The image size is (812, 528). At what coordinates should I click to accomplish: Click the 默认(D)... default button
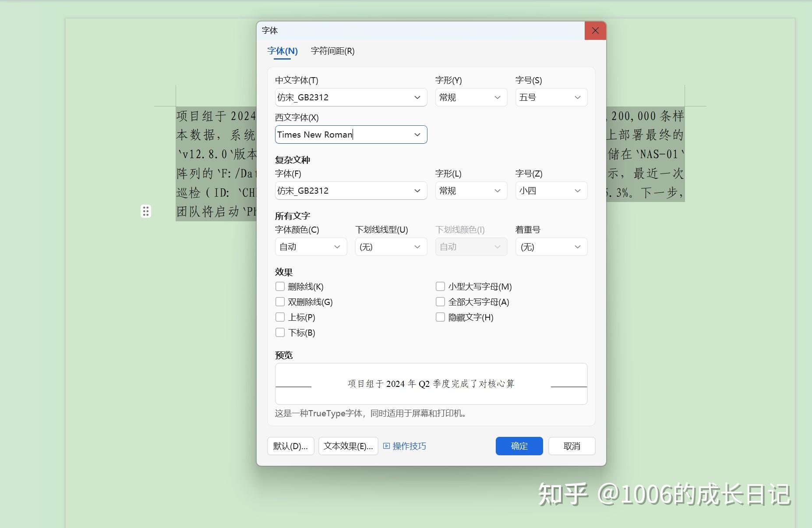point(290,446)
